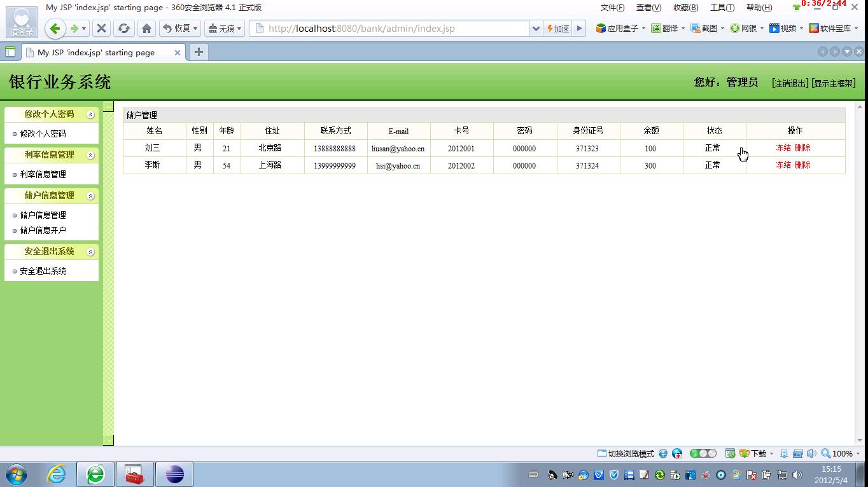This screenshot has height=487, width=868.
Task: Click the collapse handle above the green sidebar divider
Action: [108, 106]
